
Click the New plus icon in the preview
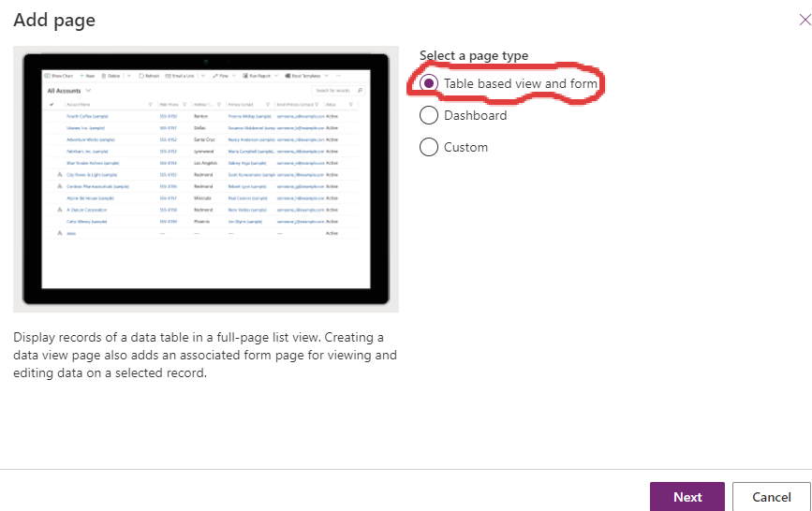coord(82,75)
